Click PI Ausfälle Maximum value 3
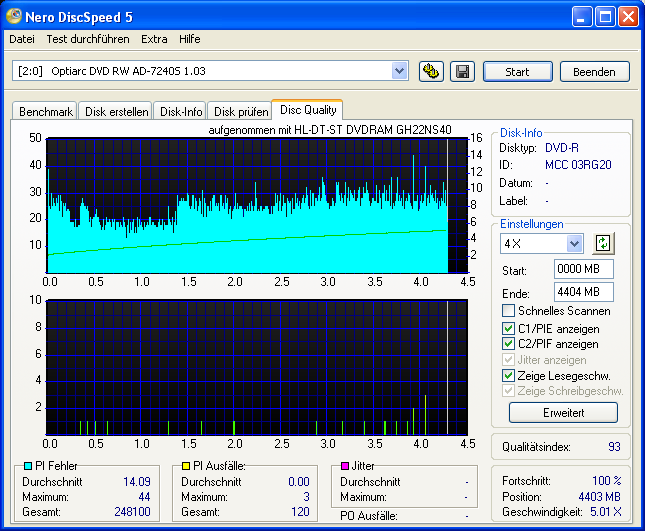This screenshot has width=645, height=531. pyautogui.click(x=306, y=497)
